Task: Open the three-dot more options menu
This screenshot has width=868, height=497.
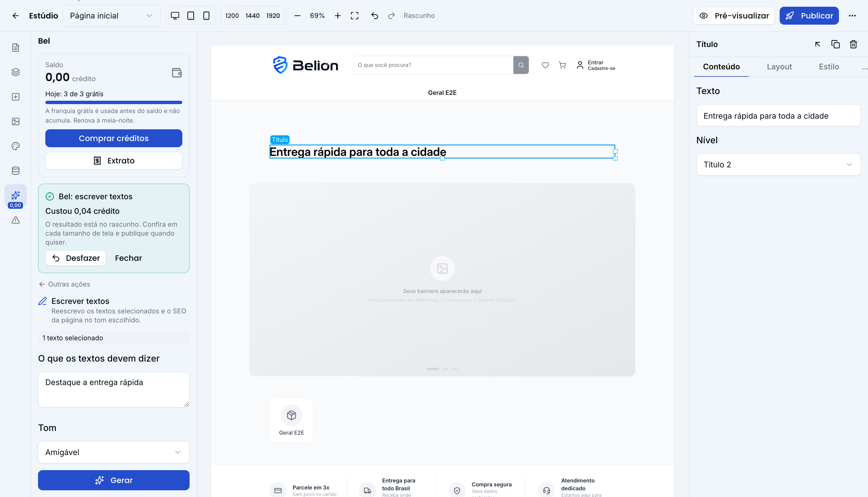Action: (852, 16)
